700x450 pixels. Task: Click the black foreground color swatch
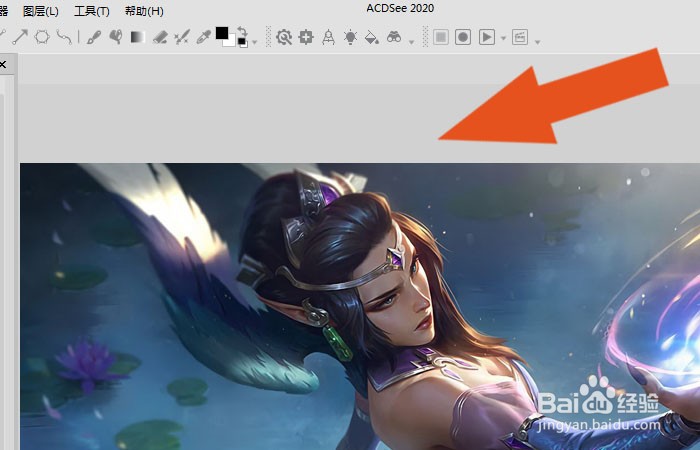[222, 33]
